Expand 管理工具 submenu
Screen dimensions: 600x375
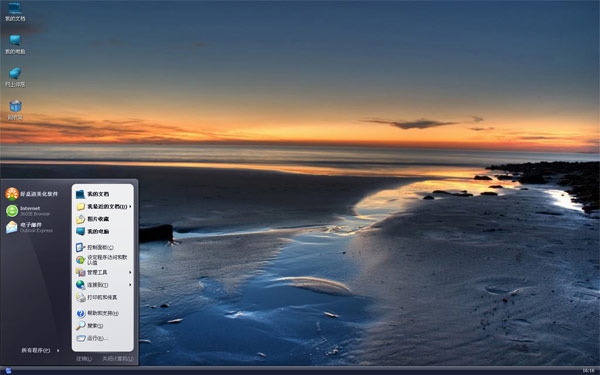[x=103, y=272]
